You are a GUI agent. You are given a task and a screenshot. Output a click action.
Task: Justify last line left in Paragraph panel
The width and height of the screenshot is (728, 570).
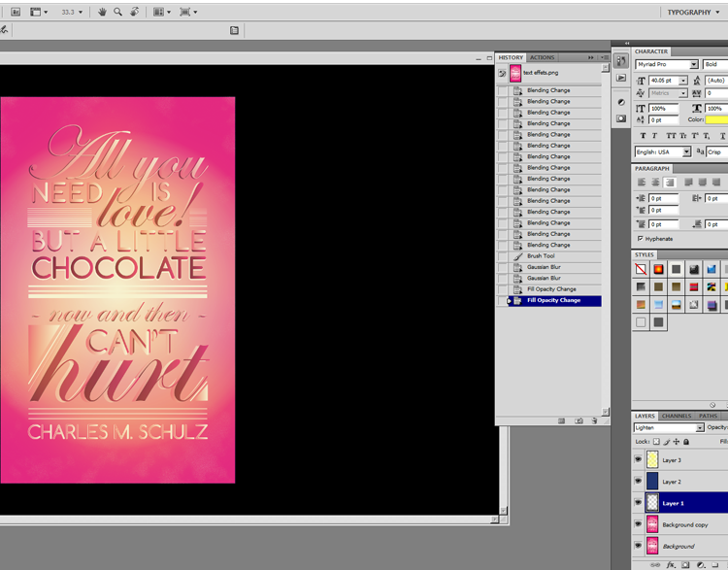pyautogui.click(x=688, y=183)
